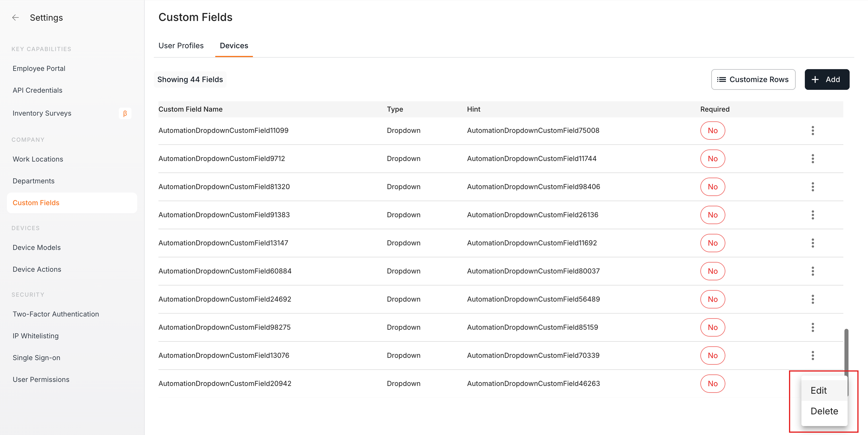Click Required badge for AutomationDropdownCustomField20942
Screen dimensions: 868x435
coord(712,383)
